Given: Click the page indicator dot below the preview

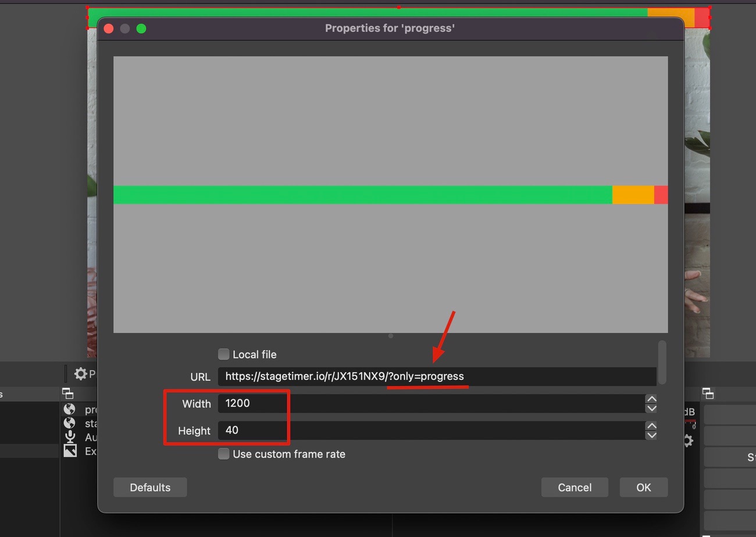Looking at the screenshot, I should tap(390, 335).
